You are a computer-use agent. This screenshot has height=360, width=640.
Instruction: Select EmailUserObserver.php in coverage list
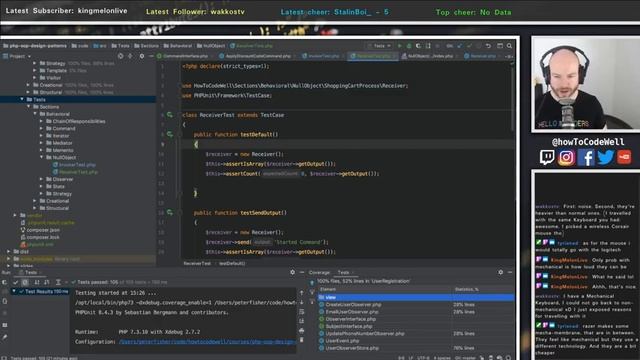tap(352, 312)
